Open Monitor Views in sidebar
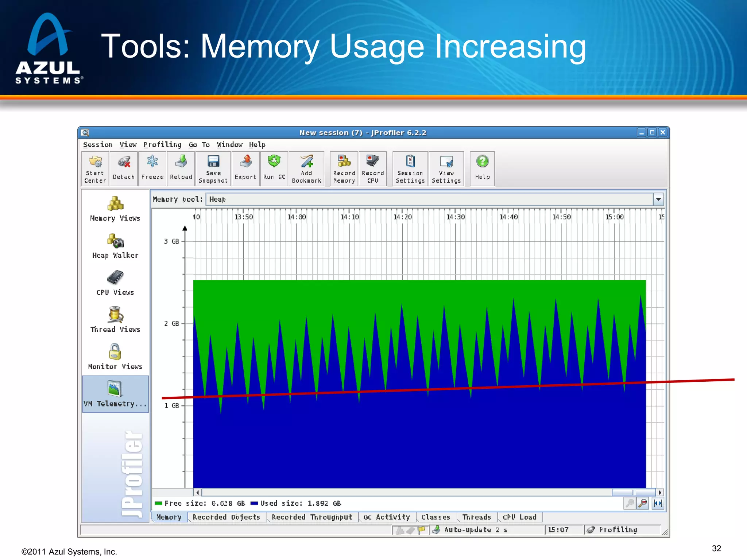The width and height of the screenshot is (747, 560). click(115, 357)
